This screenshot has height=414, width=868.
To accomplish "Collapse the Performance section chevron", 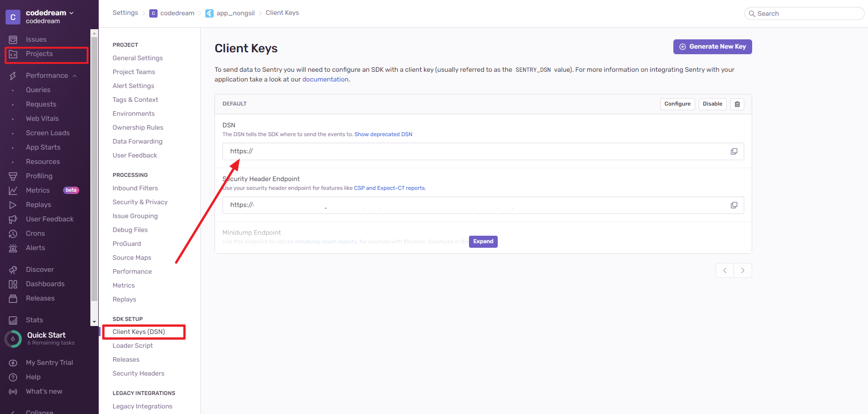I will pyautogui.click(x=75, y=75).
